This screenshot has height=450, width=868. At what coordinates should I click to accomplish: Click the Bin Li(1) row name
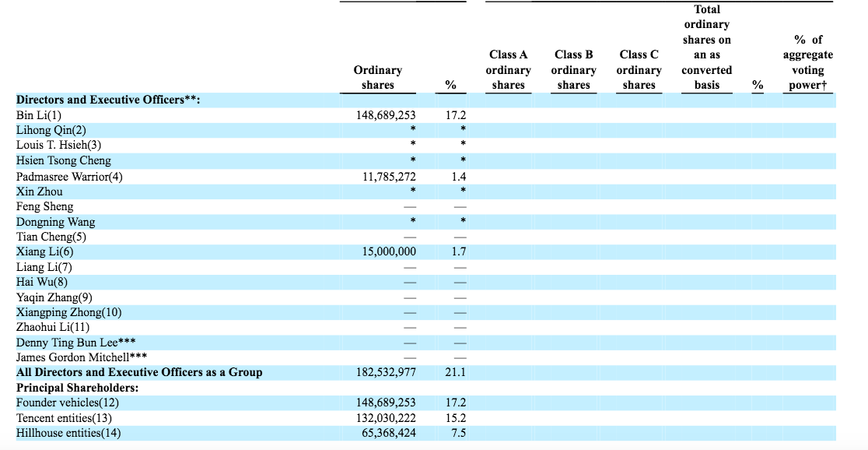[39, 115]
